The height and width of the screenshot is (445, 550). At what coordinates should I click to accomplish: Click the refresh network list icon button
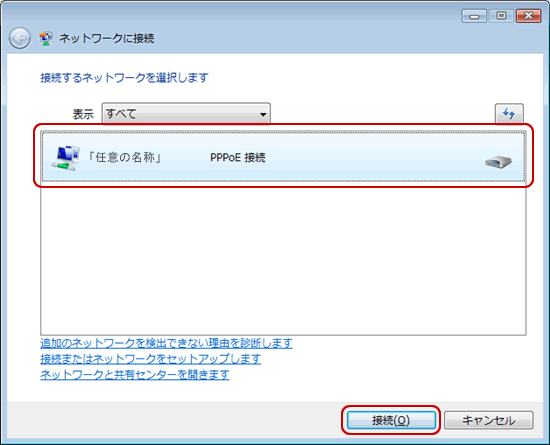509,113
